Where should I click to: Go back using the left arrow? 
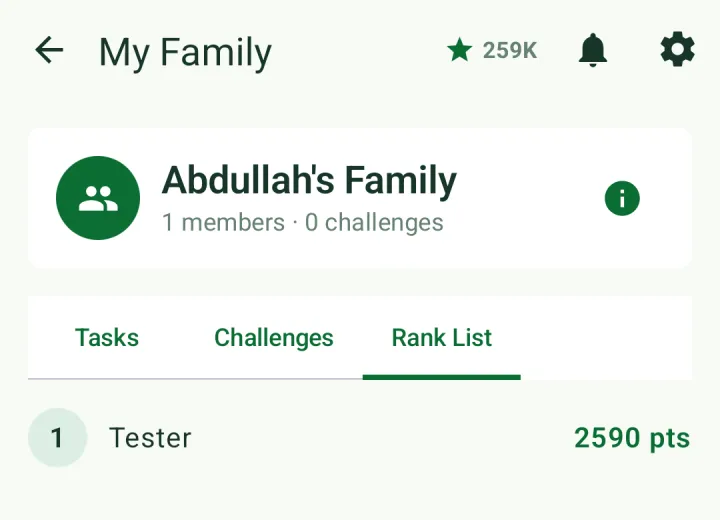point(49,50)
